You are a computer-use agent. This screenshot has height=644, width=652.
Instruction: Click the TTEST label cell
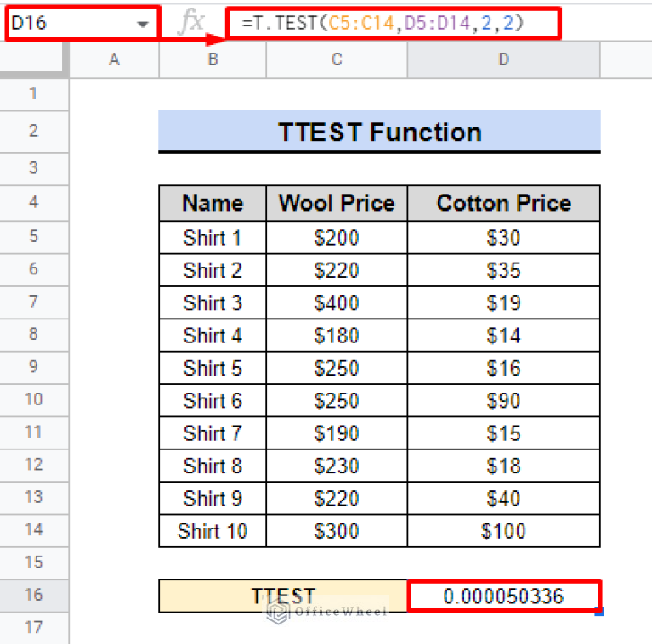(283, 596)
